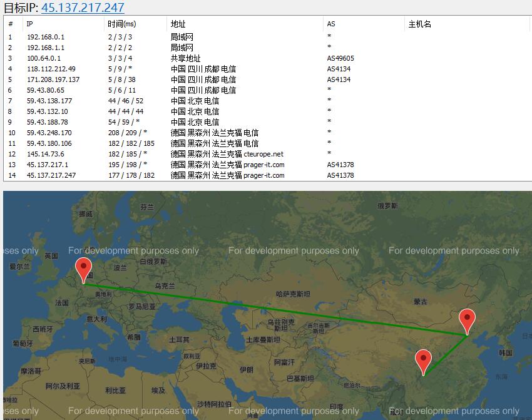Click the IP column header
Screen dimensions: 532x420
click(30, 24)
